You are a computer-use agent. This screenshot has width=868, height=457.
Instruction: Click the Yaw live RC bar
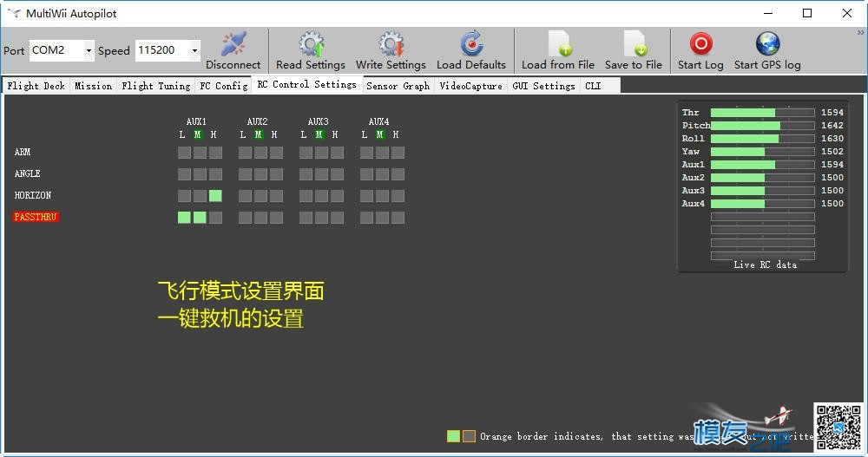tap(762, 152)
